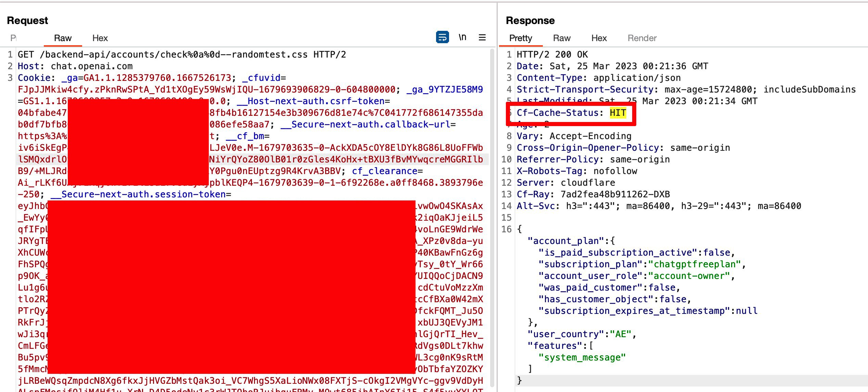Click the GET request line with randomtest.css
Viewport: 868px width, 392px height.
[x=182, y=54]
